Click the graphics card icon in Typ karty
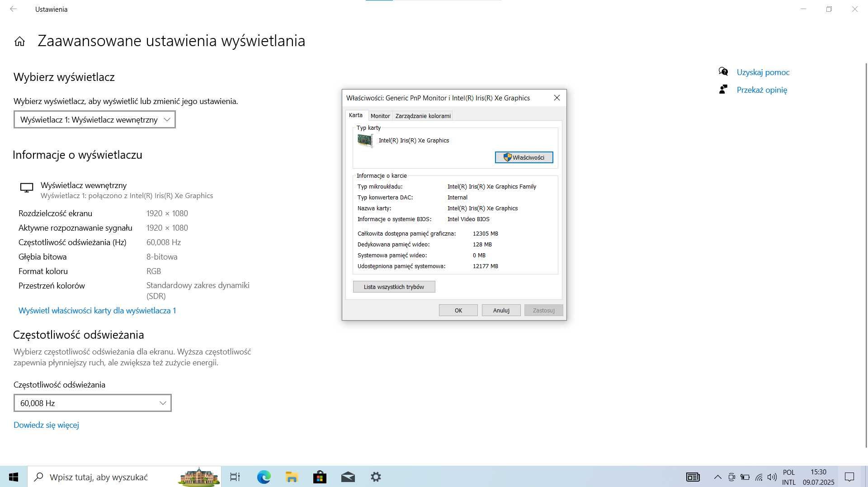 click(x=365, y=141)
